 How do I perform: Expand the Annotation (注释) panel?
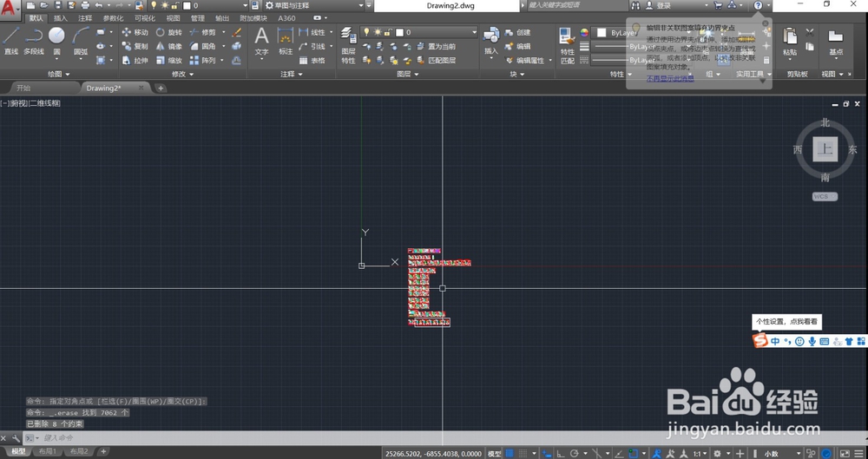pyautogui.click(x=291, y=75)
